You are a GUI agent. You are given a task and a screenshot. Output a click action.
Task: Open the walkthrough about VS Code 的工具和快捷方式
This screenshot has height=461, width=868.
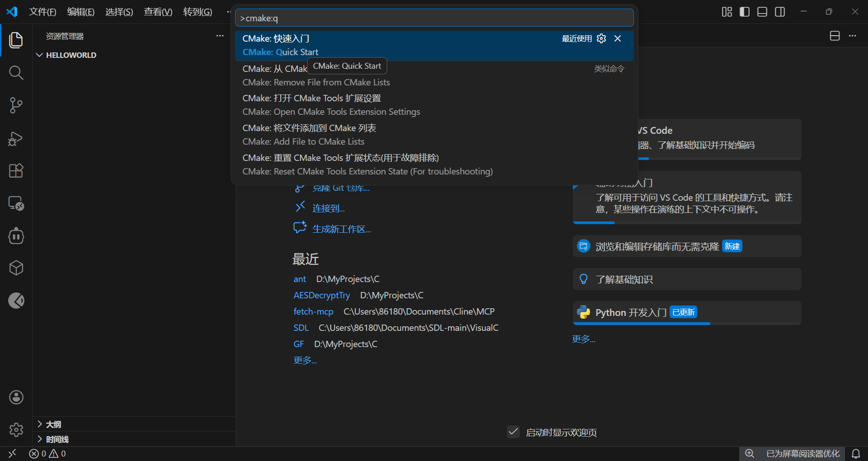[687, 198]
